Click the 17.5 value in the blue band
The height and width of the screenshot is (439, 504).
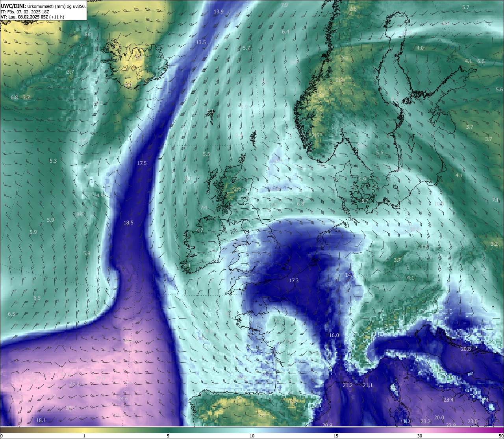142,163
